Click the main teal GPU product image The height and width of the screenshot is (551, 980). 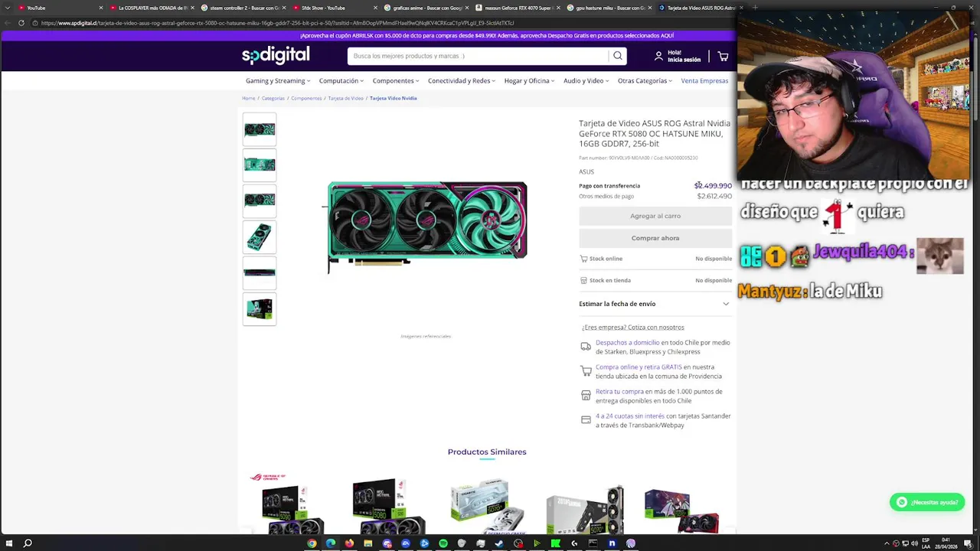(x=426, y=227)
